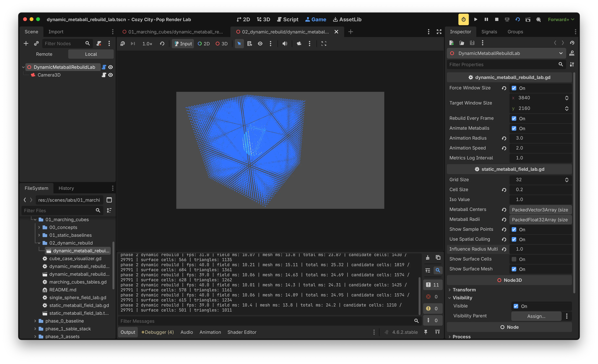Click the yellow profiler timer icon
The height and width of the screenshot is (364, 598).
click(x=463, y=19)
